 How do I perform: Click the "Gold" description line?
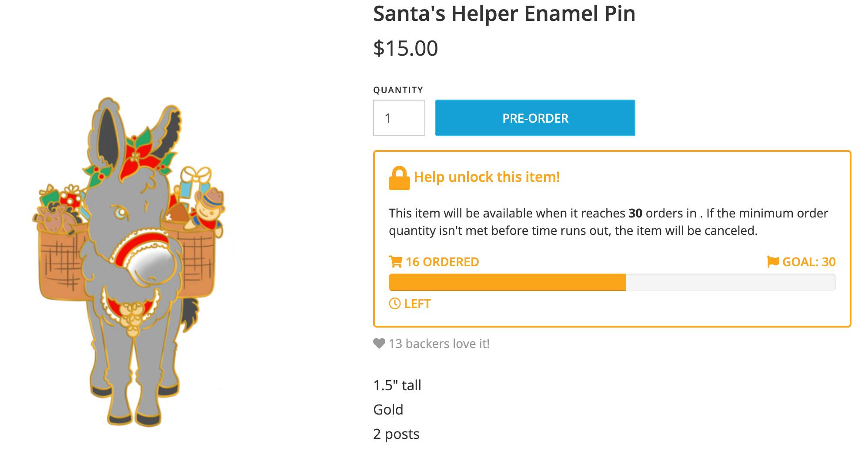[388, 410]
